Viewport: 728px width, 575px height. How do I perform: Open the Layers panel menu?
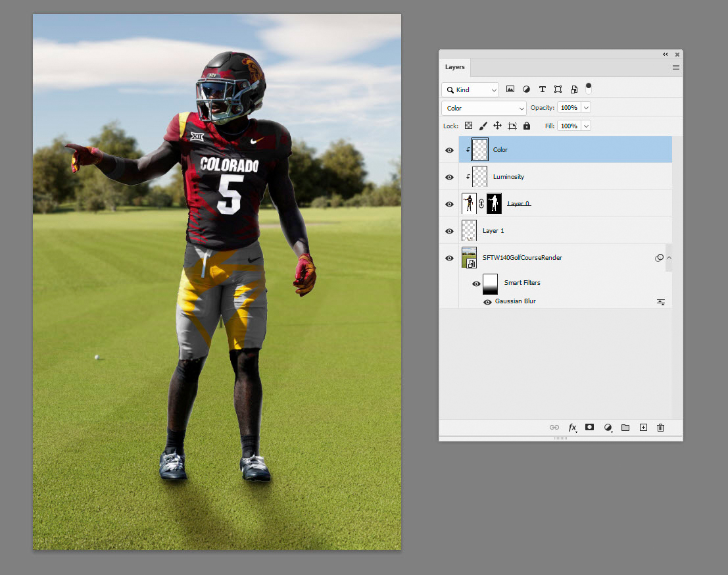tap(676, 67)
